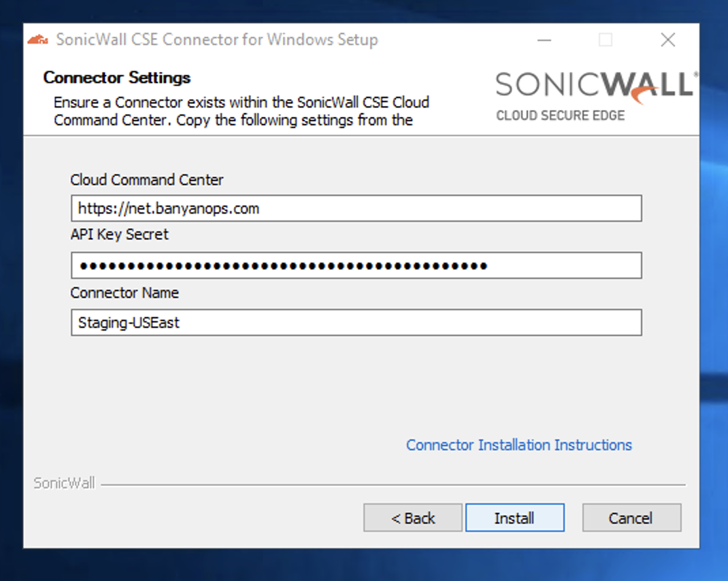Screen dimensions: 728x581
Task: Click the window title bar text
Action: coord(216,39)
